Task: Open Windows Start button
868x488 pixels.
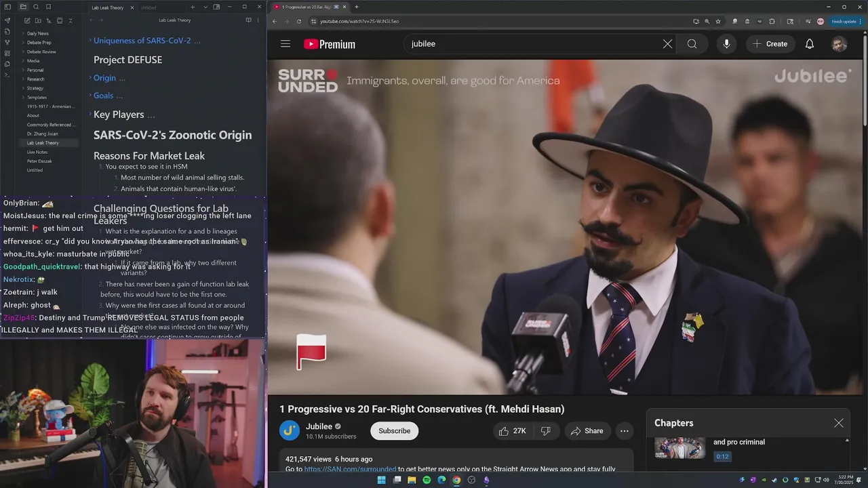Action: [382, 480]
